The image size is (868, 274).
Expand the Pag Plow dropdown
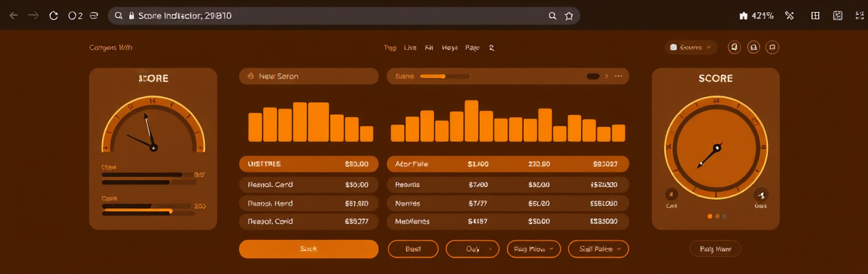click(534, 249)
